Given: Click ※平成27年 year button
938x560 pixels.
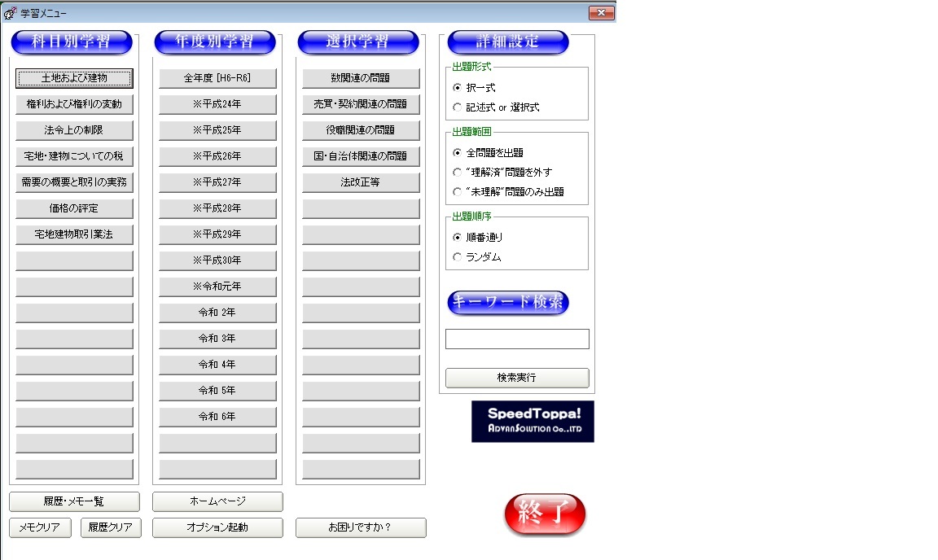Looking at the screenshot, I should tap(217, 182).
